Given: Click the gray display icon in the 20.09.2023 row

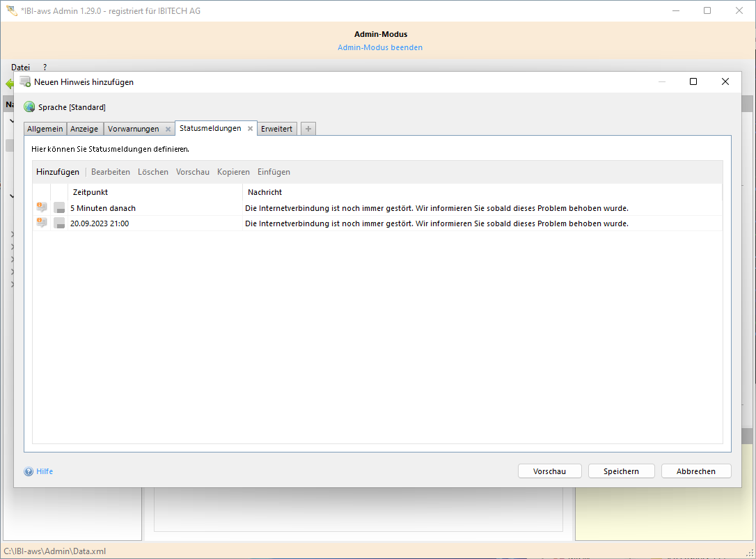Looking at the screenshot, I should [x=59, y=223].
